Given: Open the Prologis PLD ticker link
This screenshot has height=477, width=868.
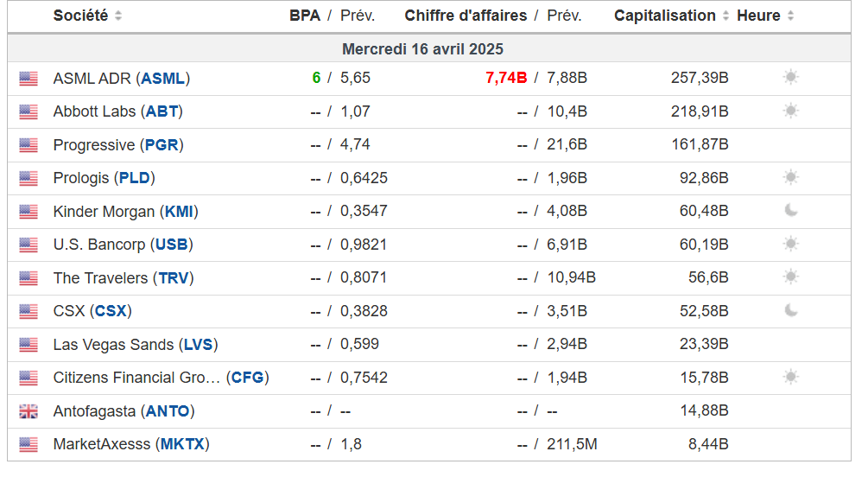Looking at the screenshot, I should point(135,178).
